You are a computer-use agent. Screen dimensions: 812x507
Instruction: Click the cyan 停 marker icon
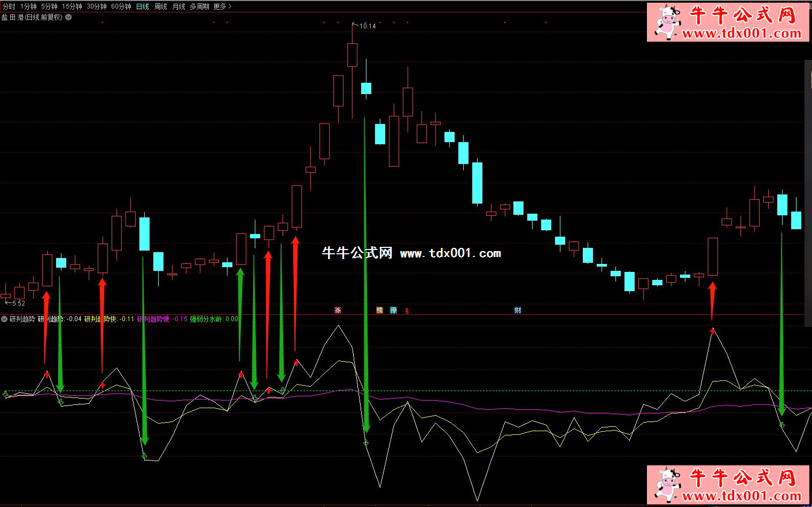point(394,310)
